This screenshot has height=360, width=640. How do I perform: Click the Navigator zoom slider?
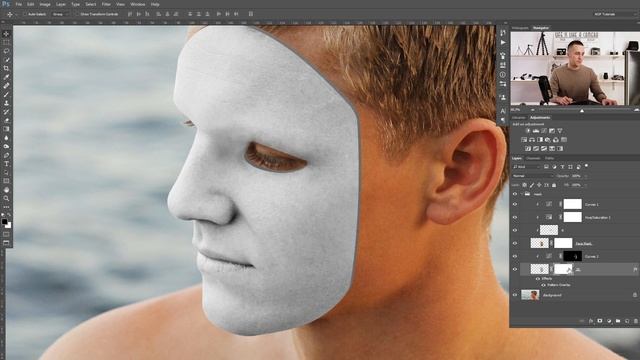582,110
